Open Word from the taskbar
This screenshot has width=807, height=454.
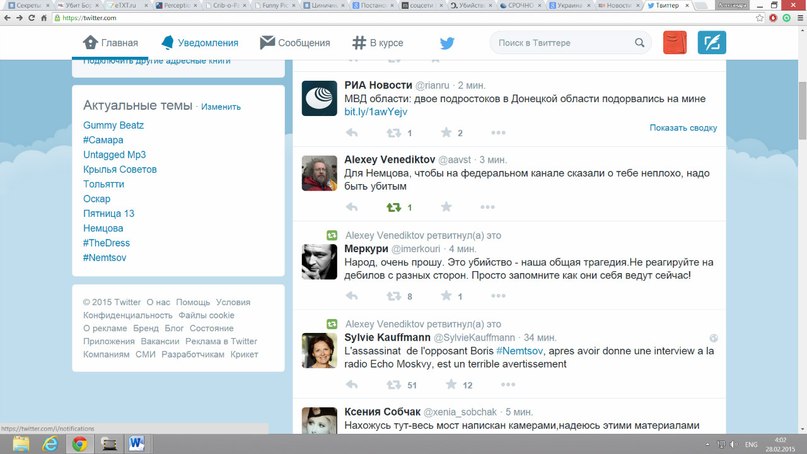(x=136, y=444)
